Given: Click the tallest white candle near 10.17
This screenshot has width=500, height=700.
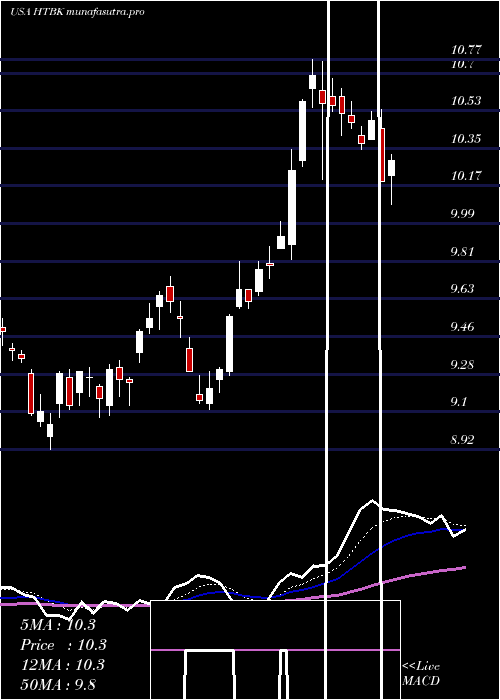Looking at the screenshot, I should click(292, 207).
